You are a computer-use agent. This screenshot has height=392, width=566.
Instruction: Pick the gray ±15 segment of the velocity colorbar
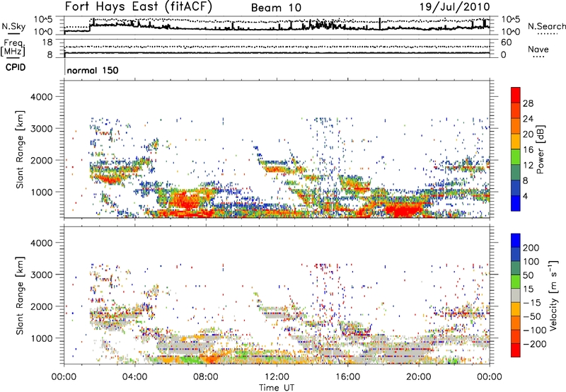coord(516,296)
